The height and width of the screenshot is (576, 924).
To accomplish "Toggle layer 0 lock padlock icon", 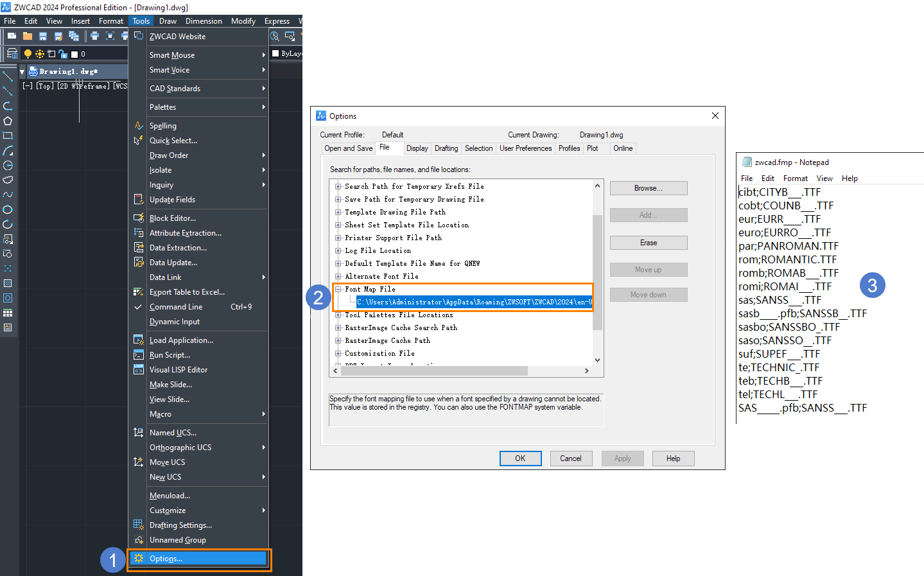I will [62, 54].
